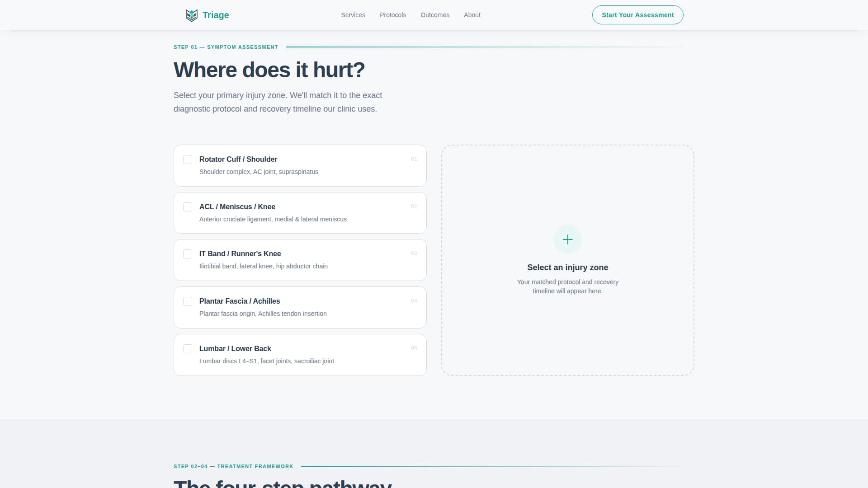
Task: Click 'Shoulder complex, AC joint, supraspinatus' description
Action: (x=259, y=172)
